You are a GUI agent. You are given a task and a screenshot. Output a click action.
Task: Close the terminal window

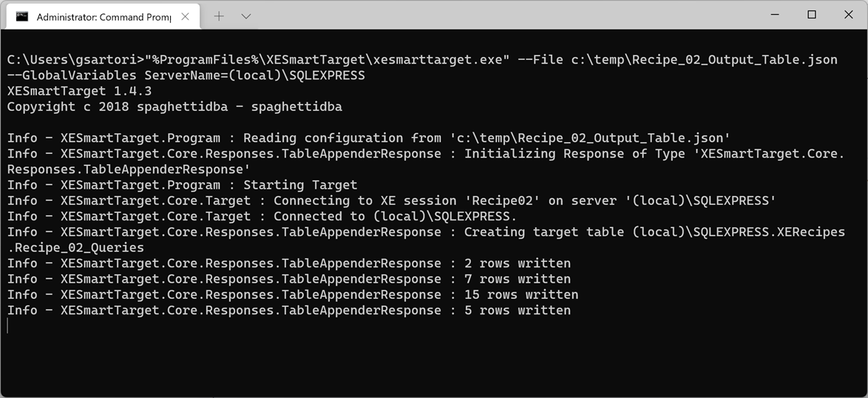coord(848,15)
